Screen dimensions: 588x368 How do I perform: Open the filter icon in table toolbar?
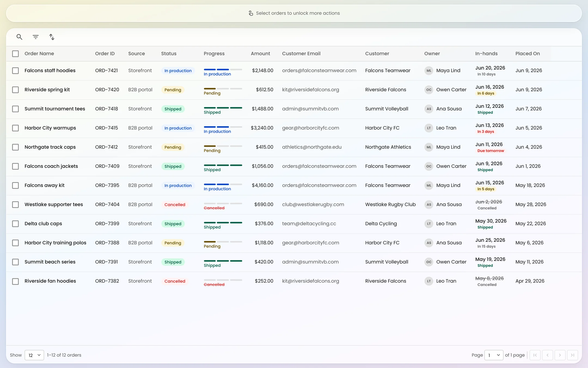[36, 37]
